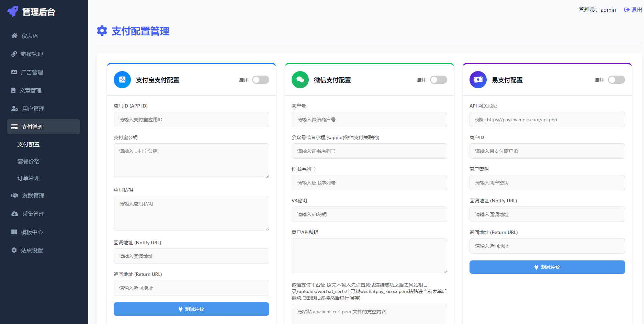Click 测试连接 button under Alipay config
The height and width of the screenshot is (324, 644).
pos(191,309)
